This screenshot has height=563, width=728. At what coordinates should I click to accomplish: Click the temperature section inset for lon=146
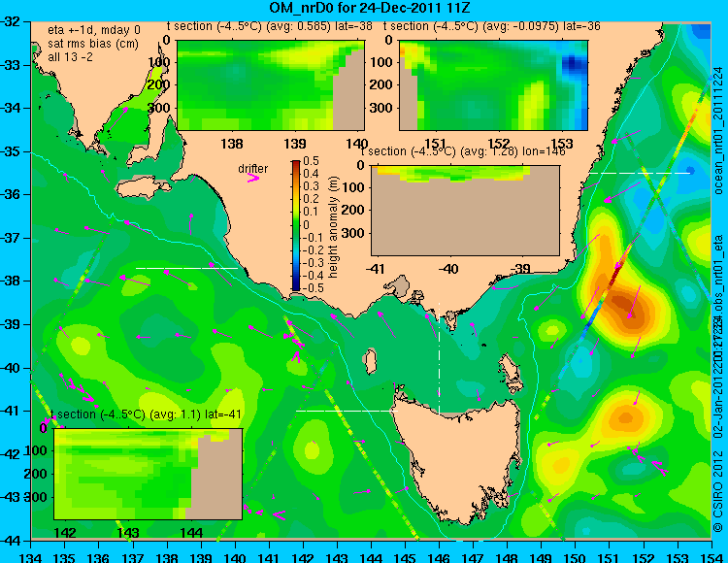tap(465, 211)
